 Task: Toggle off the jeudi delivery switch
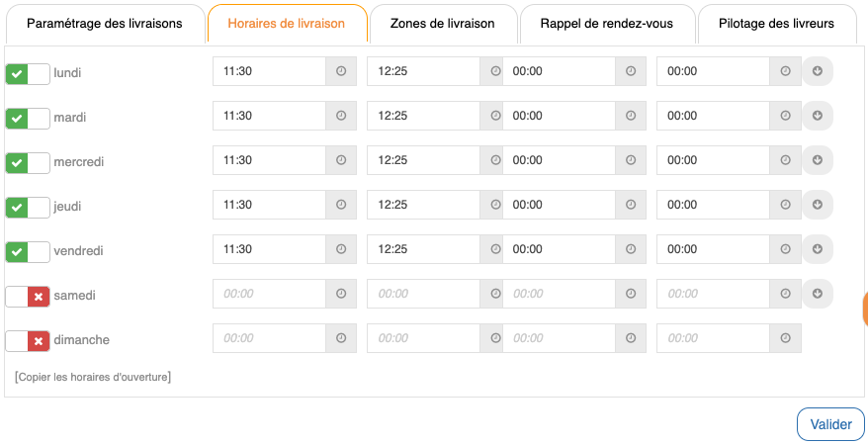pyautogui.click(x=28, y=207)
